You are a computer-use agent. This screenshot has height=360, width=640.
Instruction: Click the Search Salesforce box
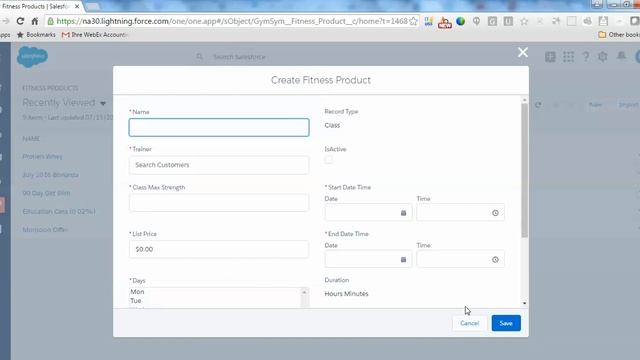[x=239, y=57]
